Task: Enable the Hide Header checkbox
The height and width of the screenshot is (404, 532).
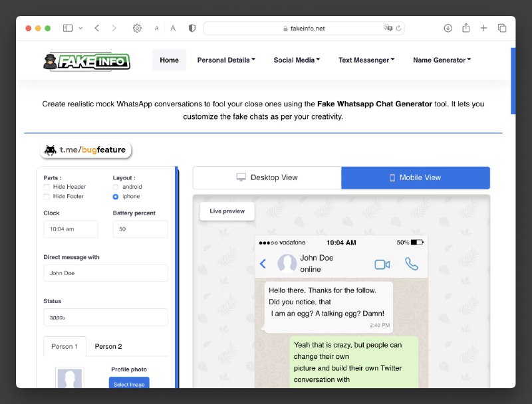Action: 47,187
